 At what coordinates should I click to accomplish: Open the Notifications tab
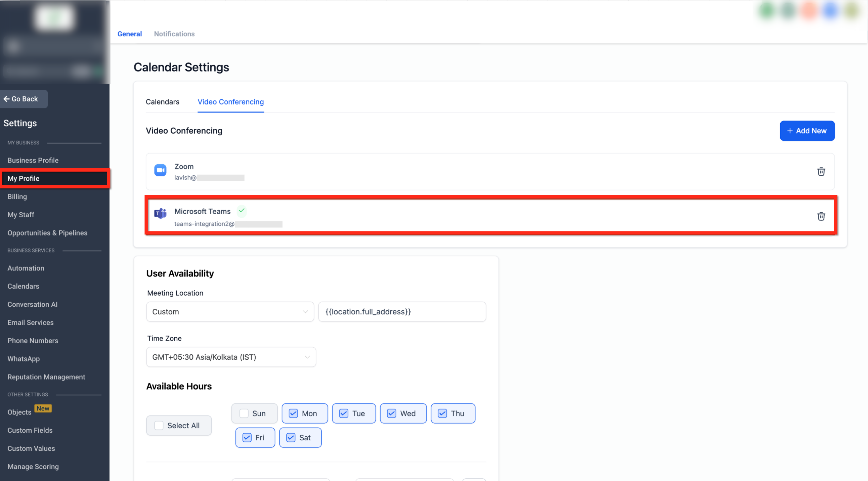[174, 34]
